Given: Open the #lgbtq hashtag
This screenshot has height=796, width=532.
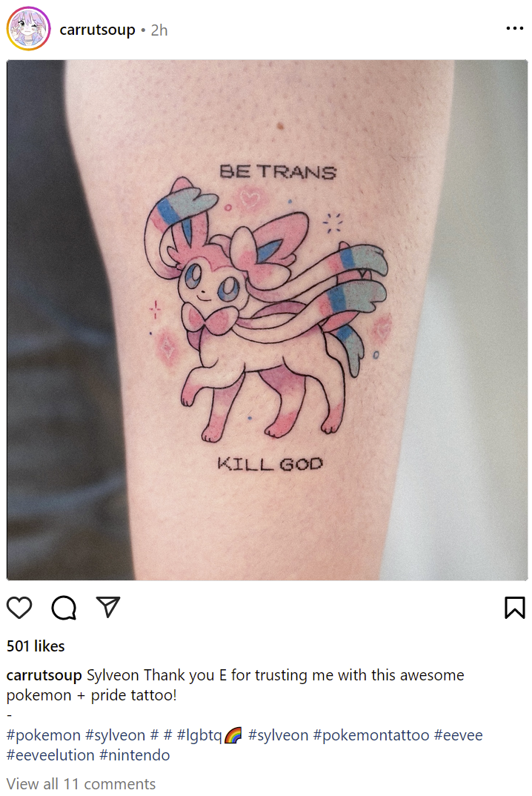Looking at the screenshot, I should click(199, 735).
